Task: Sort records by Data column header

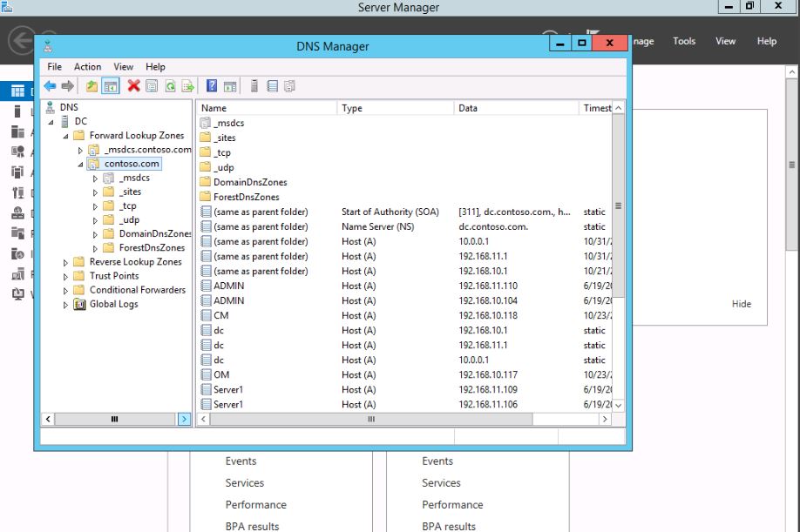Action: click(516, 108)
